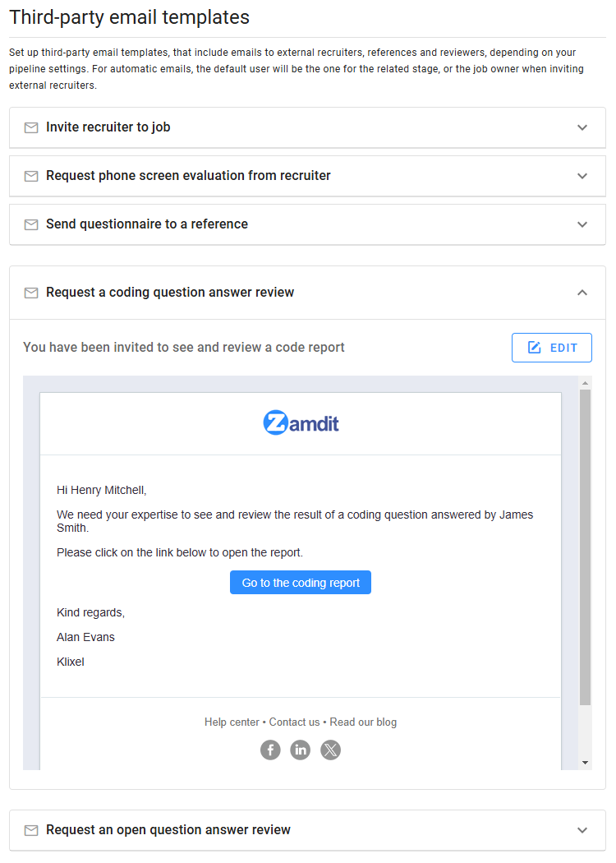616x863 pixels.
Task: Expand the Invite recruiter to job section
Action: (582, 127)
